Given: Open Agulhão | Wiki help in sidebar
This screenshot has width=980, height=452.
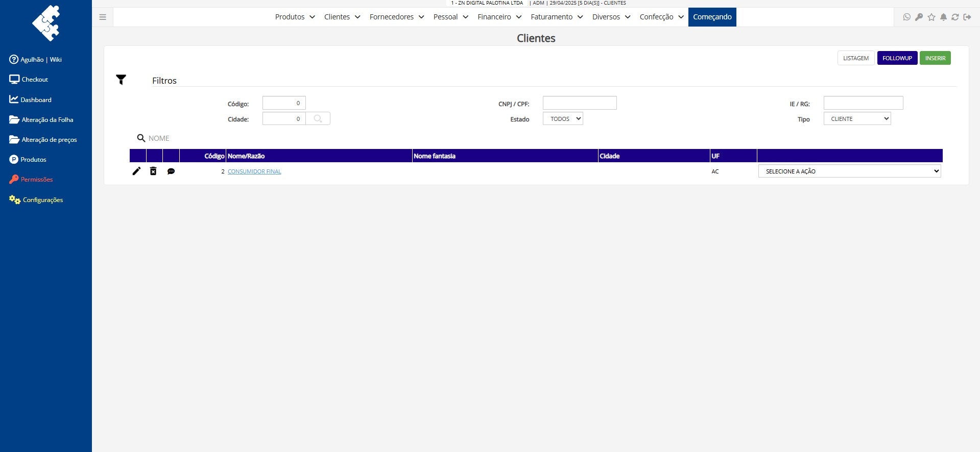Looking at the screenshot, I should click(36, 60).
